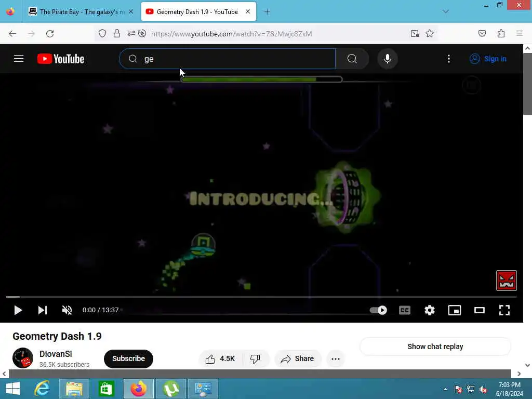Image resolution: width=532 pixels, height=399 pixels.
Task: Launch Internet Explorer from taskbar
Action: pos(42,389)
